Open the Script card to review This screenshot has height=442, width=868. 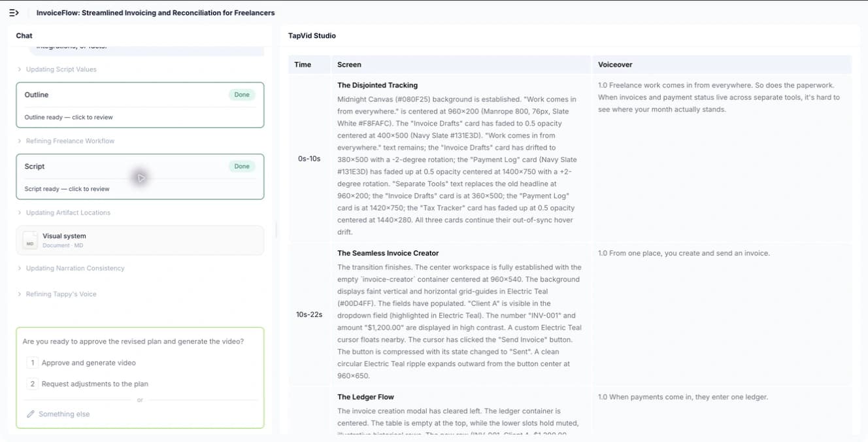140,177
